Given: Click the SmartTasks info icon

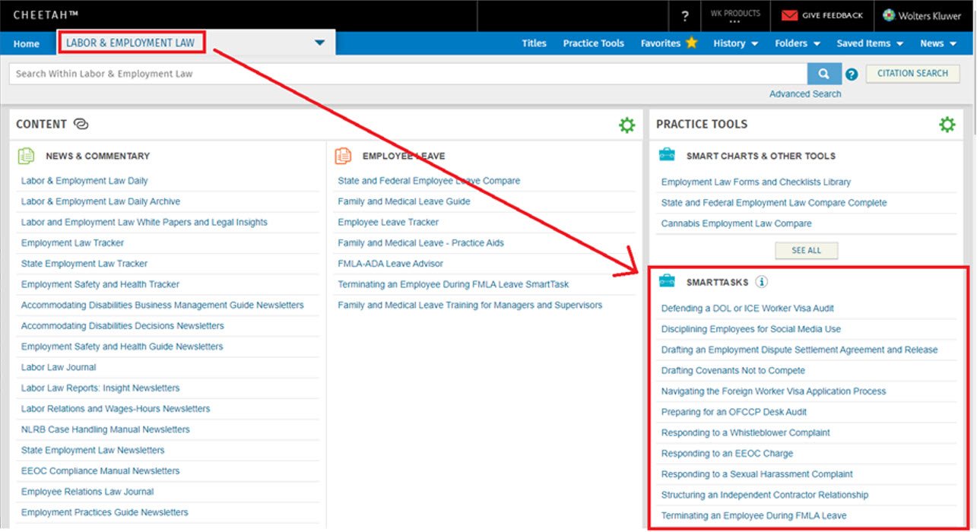Looking at the screenshot, I should [x=762, y=282].
